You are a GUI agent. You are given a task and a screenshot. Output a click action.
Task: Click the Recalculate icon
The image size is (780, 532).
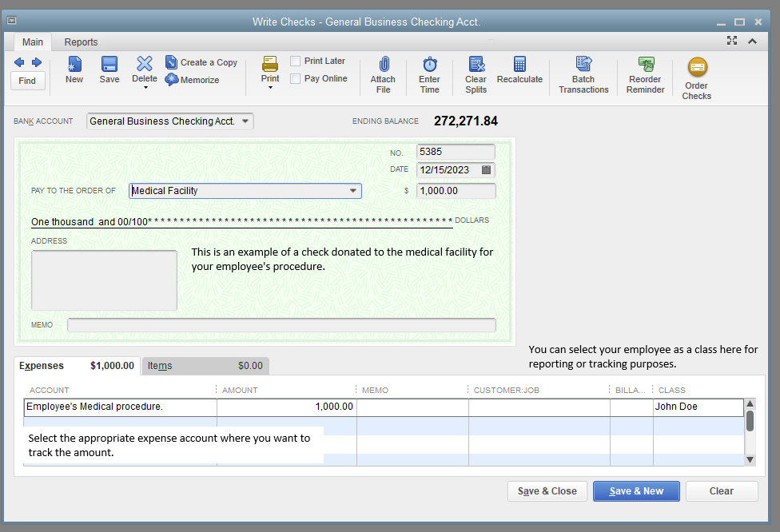click(519, 72)
